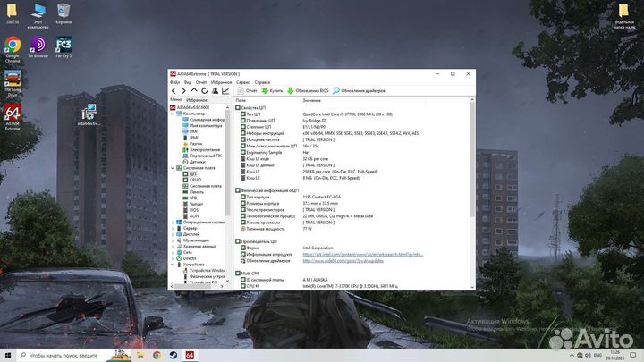644x362 pixels.
Task: Select the Датчики tree item
Action: tap(194, 162)
